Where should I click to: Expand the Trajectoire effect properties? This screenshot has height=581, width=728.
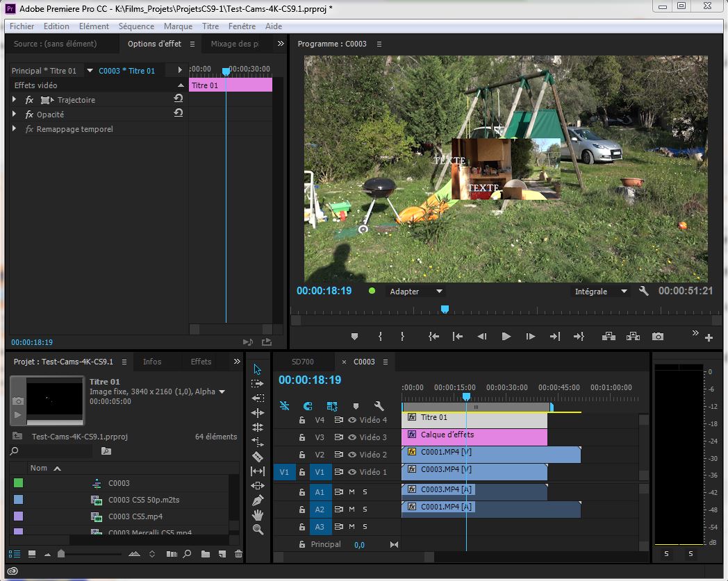coord(15,100)
